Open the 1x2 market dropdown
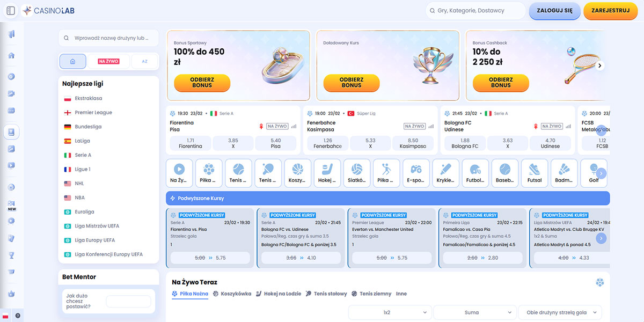644x322 pixels. [390, 312]
